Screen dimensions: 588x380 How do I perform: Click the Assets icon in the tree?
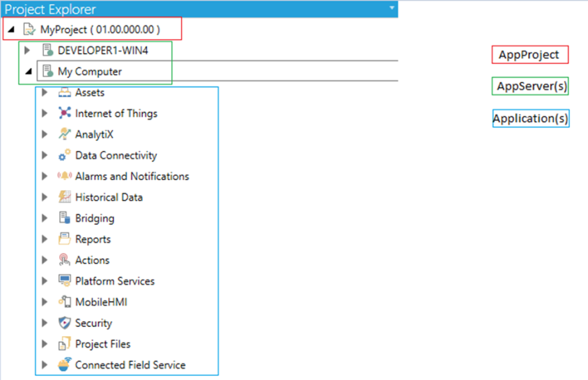coord(64,93)
